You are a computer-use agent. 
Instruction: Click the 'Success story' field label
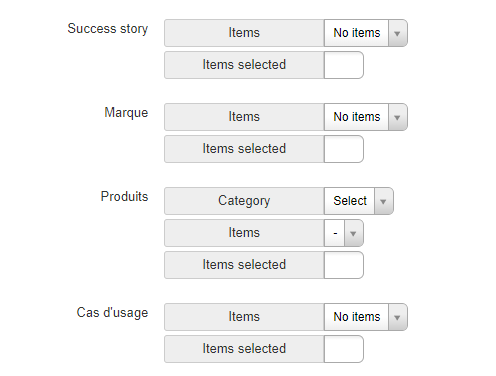(108, 29)
